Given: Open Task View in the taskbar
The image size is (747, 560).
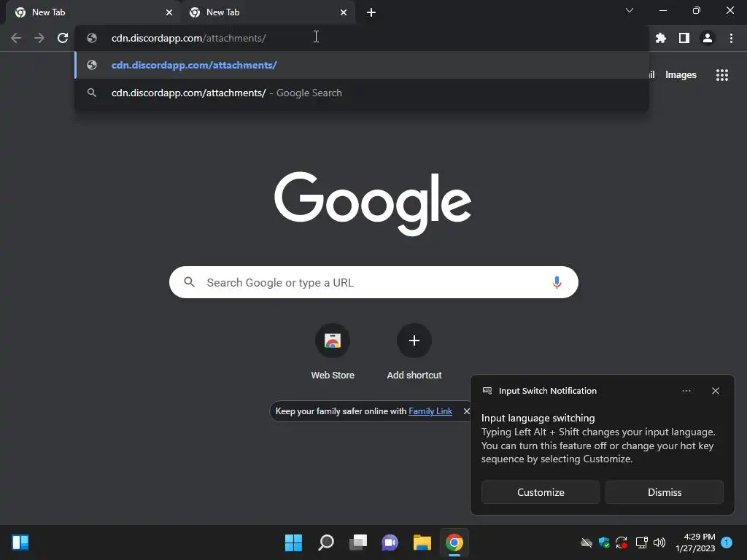Looking at the screenshot, I should click(357, 542).
